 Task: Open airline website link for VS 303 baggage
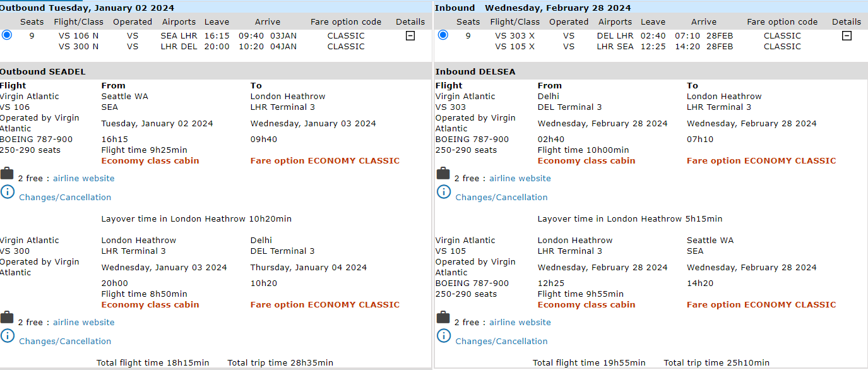pyautogui.click(x=520, y=179)
